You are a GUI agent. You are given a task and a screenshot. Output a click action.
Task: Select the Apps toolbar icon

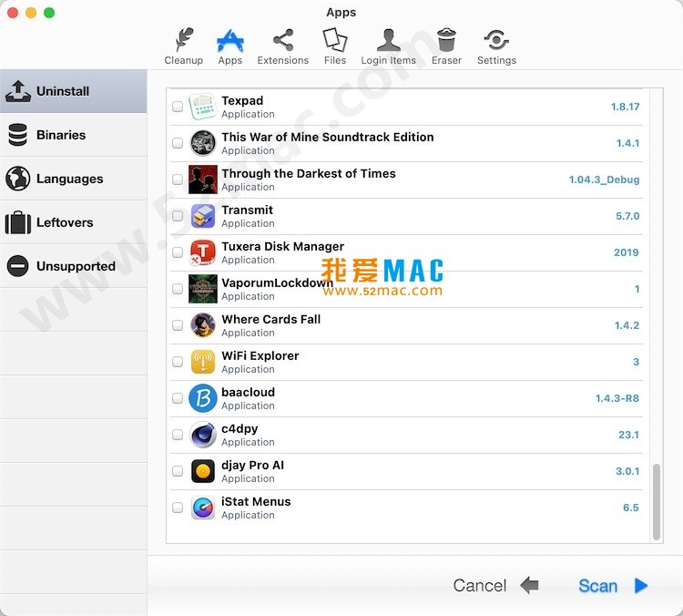coord(230,40)
